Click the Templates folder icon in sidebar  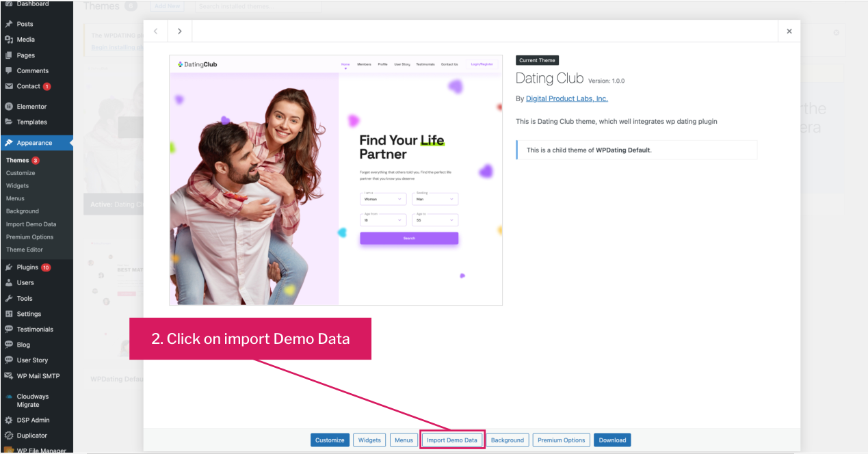pyautogui.click(x=9, y=122)
